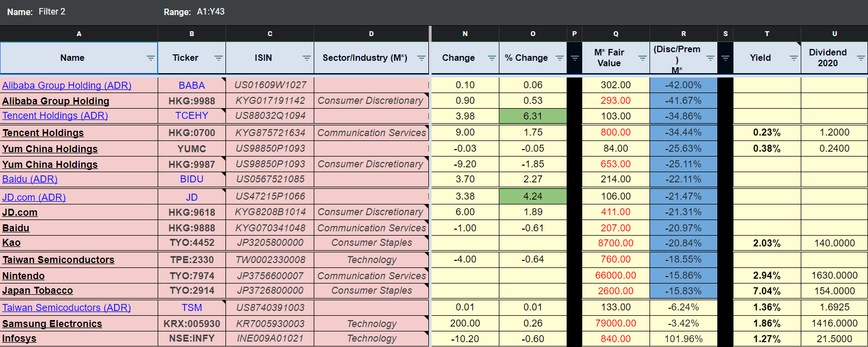Open the JD.com (ADR) link
This screenshot has width=868, height=347.
tap(34, 197)
